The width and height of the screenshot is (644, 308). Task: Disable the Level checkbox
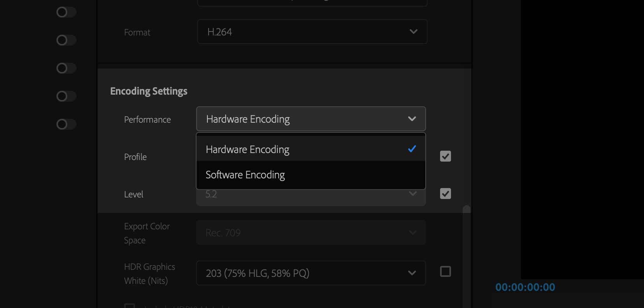pyautogui.click(x=445, y=194)
